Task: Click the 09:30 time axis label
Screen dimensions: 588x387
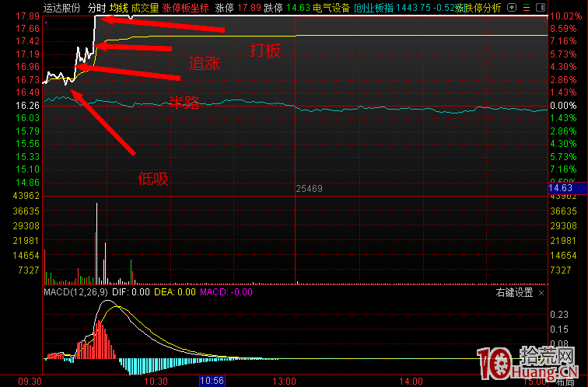Action: pos(30,382)
